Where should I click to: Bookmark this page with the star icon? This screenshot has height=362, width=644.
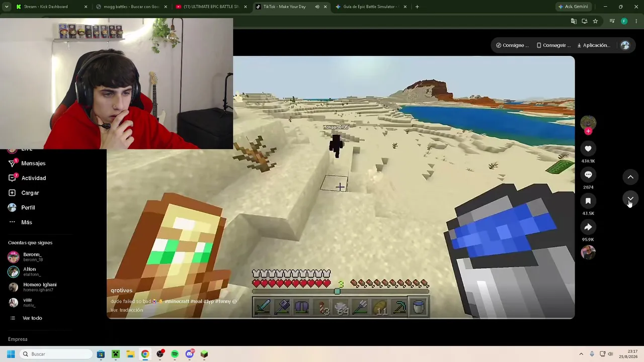click(595, 21)
